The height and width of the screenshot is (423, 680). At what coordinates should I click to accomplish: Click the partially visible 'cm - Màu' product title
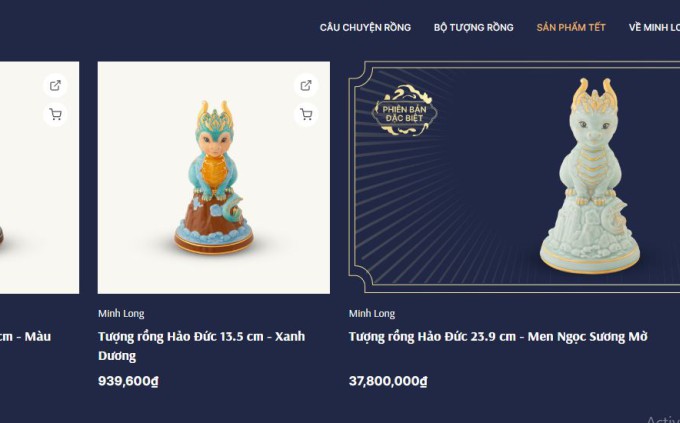tap(25, 337)
